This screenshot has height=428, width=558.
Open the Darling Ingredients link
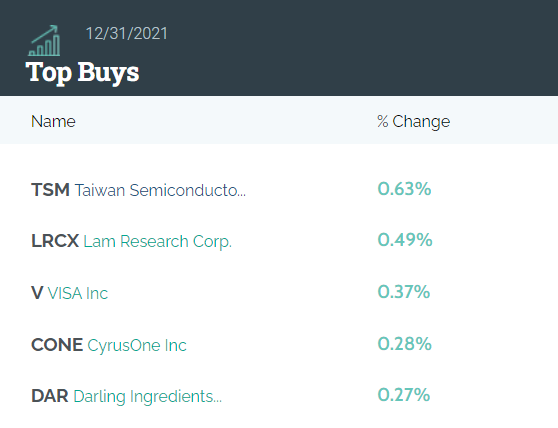[x=147, y=397]
